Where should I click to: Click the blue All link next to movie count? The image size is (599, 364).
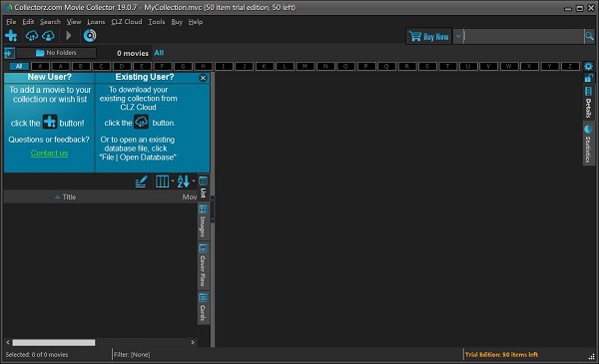click(x=159, y=53)
